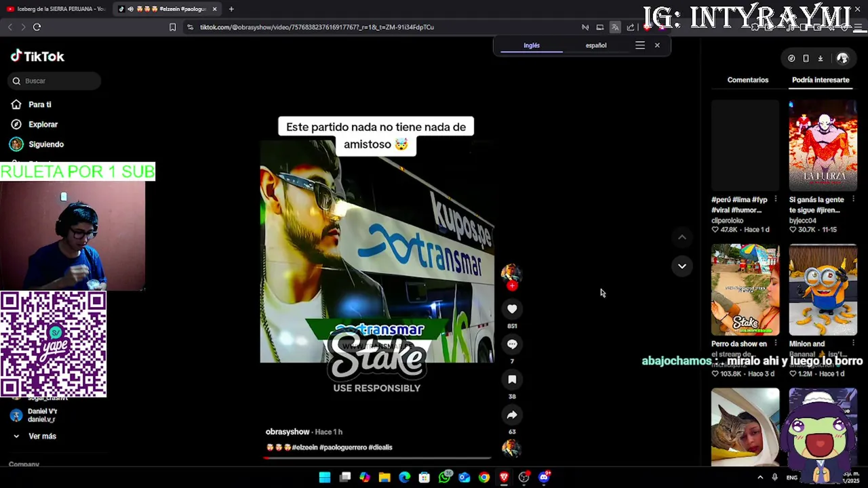Open translate popup options menu

point(640,45)
